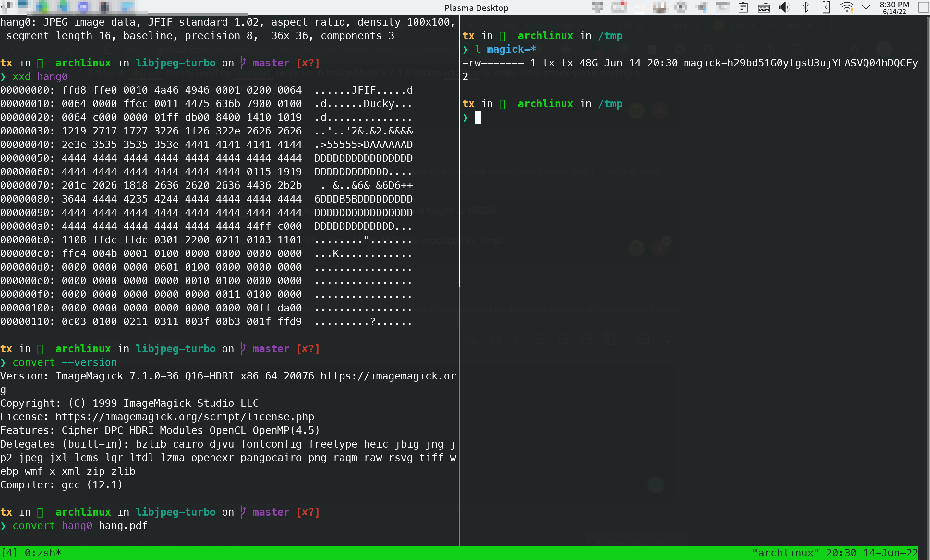
Task: Toggle Bluetooth from the system tray icon
Action: [x=805, y=7]
